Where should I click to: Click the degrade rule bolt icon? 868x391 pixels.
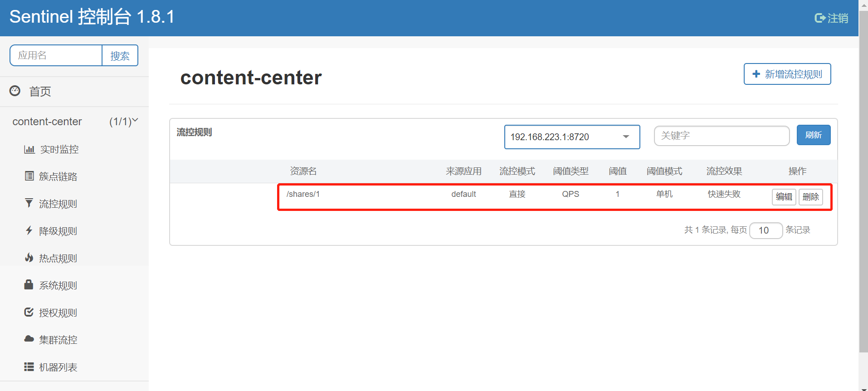click(x=29, y=230)
